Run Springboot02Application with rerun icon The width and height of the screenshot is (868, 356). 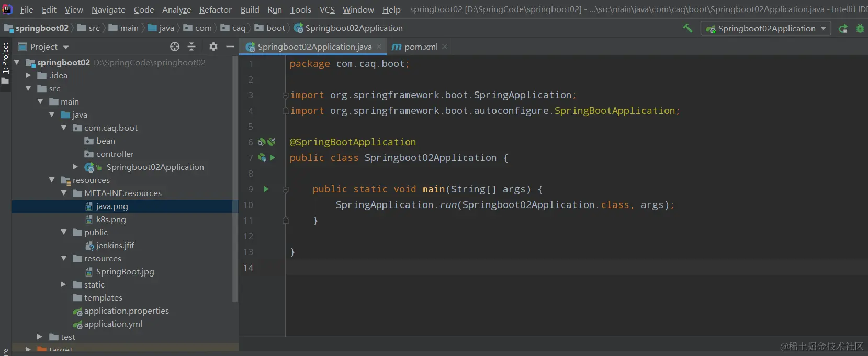pos(843,29)
